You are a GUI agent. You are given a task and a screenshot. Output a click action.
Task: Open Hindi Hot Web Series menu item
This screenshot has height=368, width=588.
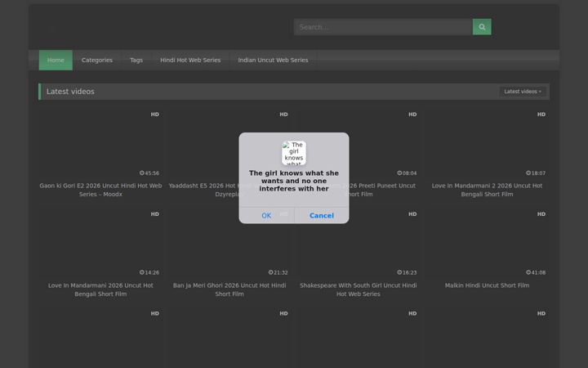coord(190,60)
